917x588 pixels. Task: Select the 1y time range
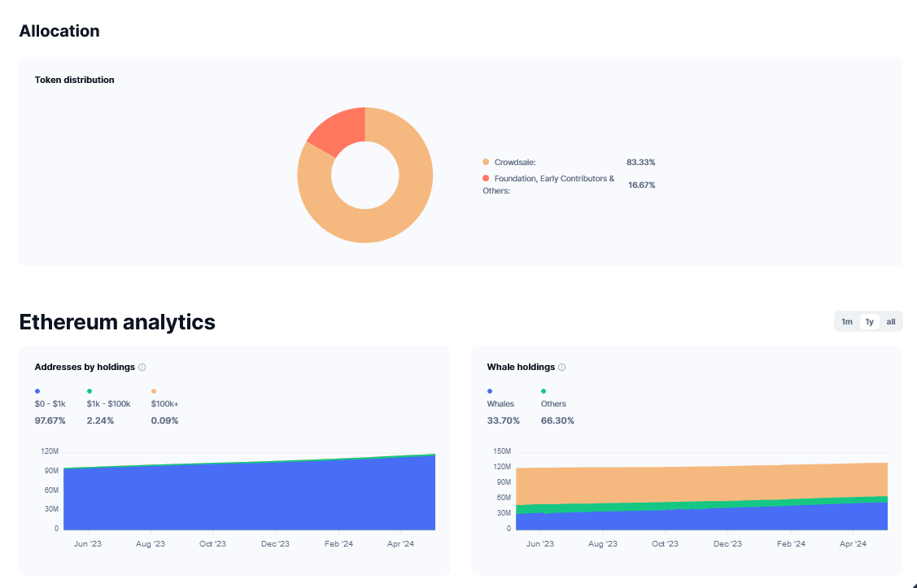click(869, 322)
